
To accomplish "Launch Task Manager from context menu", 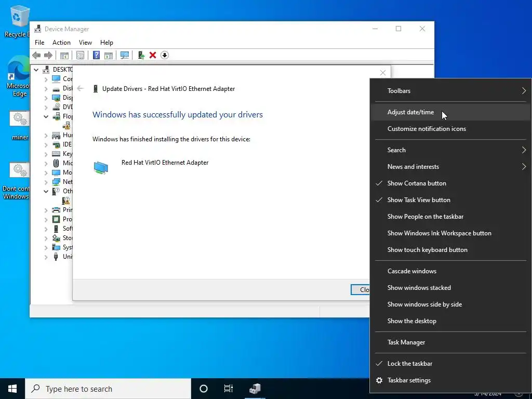I will click(451, 342).
